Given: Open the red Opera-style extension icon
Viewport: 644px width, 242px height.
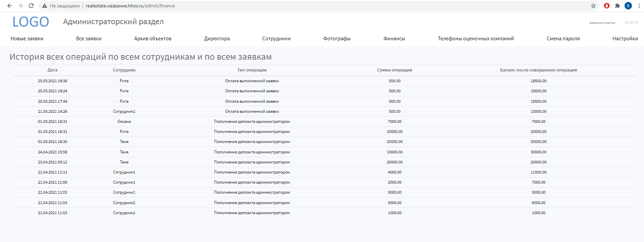Looking at the screenshot, I should coord(607,6).
